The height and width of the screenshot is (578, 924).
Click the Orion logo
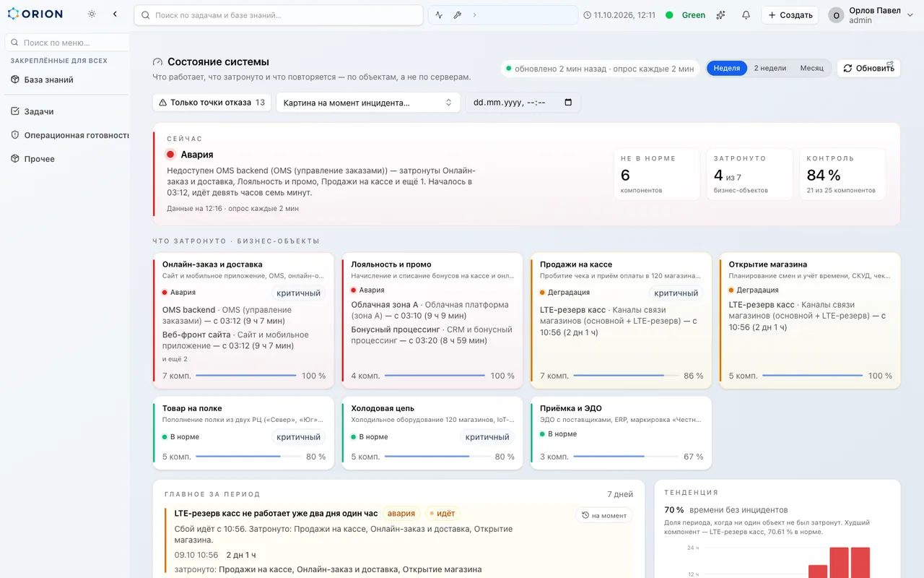click(35, 14)
